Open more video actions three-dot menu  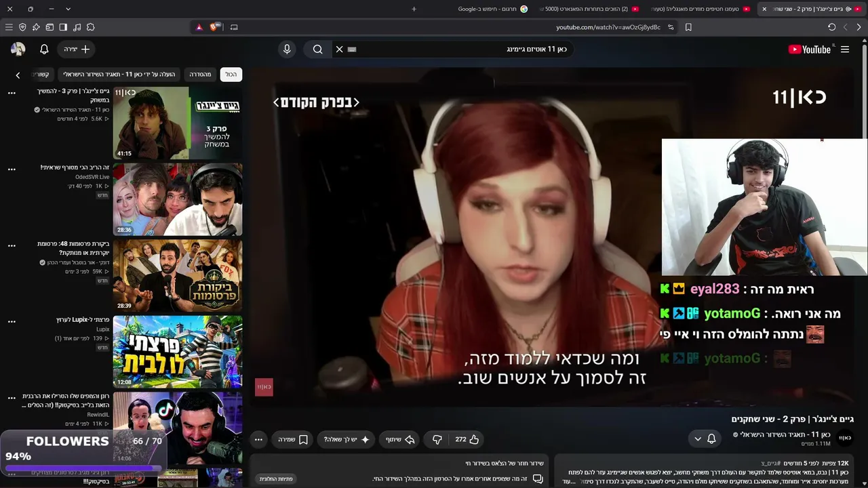coord(258,439)
